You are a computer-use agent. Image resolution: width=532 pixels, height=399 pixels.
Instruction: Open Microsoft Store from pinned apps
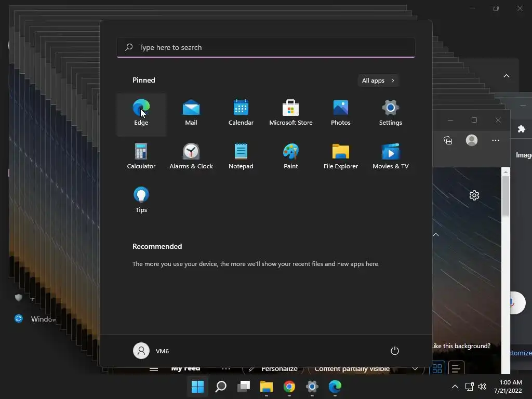coord(291,114)
